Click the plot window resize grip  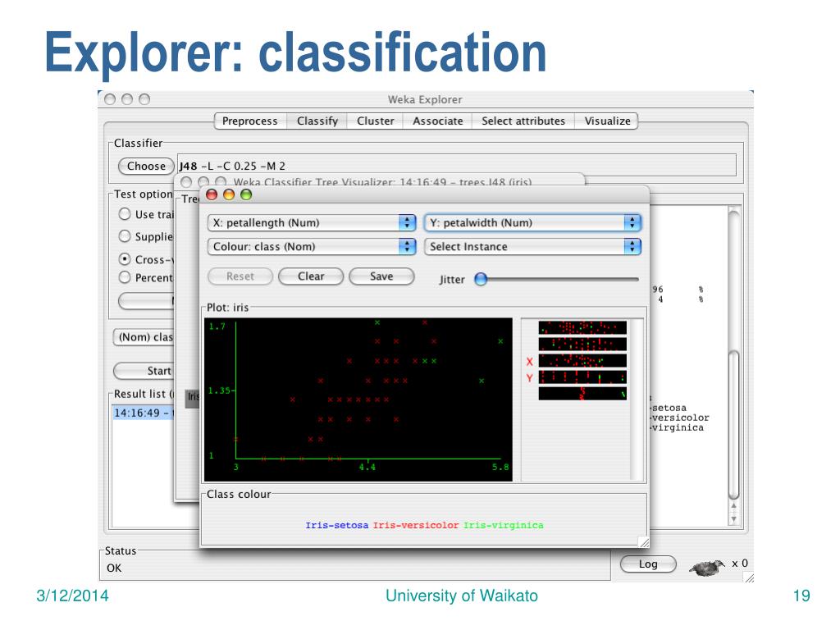click(644, 542)
